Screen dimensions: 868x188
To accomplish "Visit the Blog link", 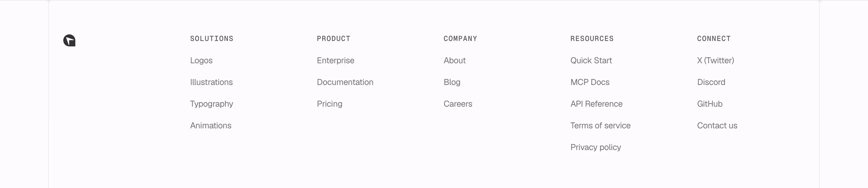I will [452, 83].
